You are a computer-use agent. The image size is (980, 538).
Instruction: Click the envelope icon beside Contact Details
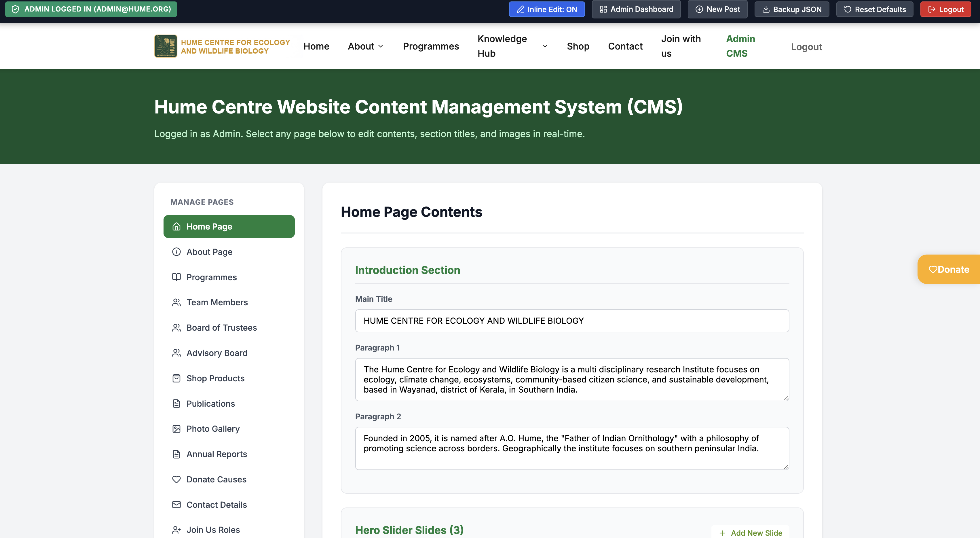coord(176,505)
